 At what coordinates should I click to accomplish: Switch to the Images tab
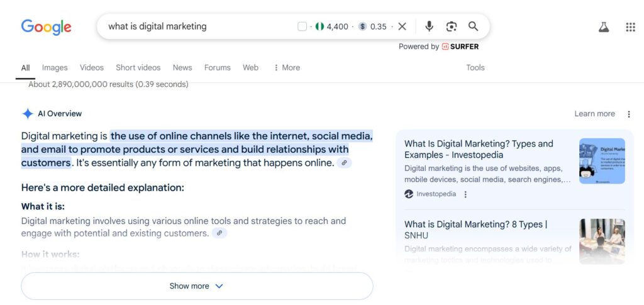55,68
